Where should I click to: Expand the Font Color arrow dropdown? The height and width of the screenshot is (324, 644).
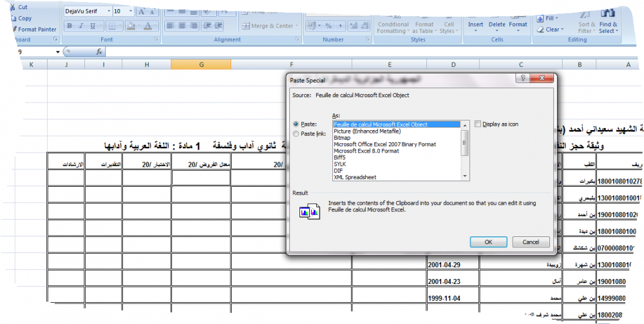coord(155,26)
